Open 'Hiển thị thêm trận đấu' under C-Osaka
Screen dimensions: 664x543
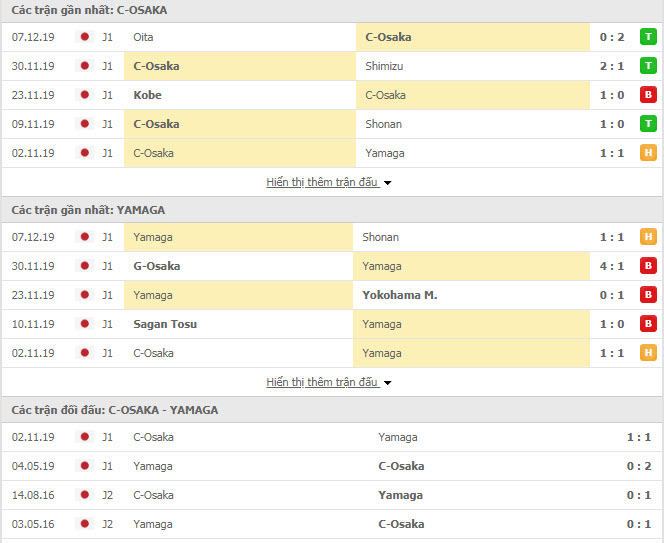(322, 182)
